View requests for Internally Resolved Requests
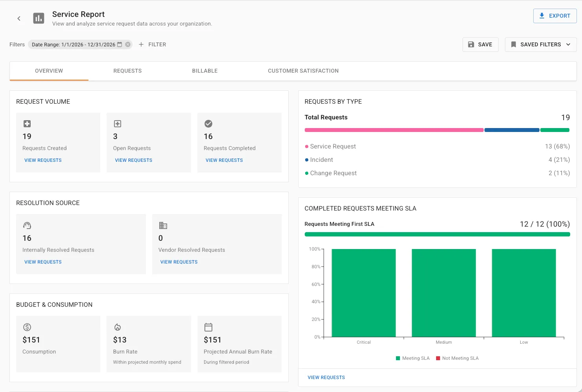Screen dimensions: 582x392 tap(43, 262)
